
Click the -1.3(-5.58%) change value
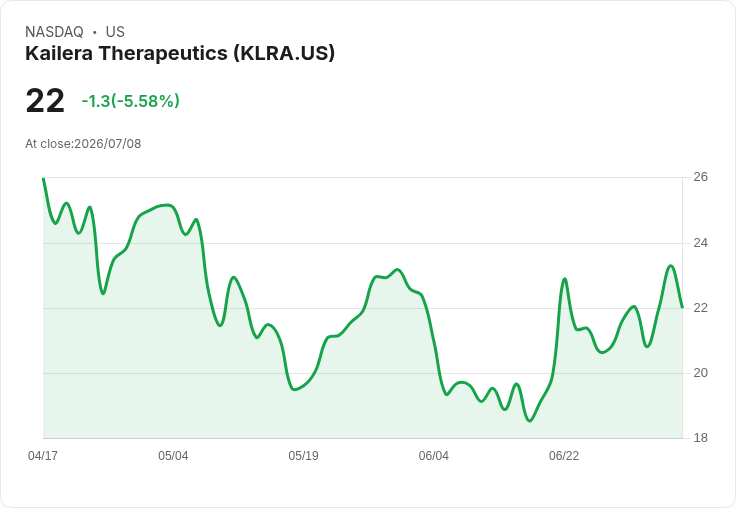tap(130, 101)
